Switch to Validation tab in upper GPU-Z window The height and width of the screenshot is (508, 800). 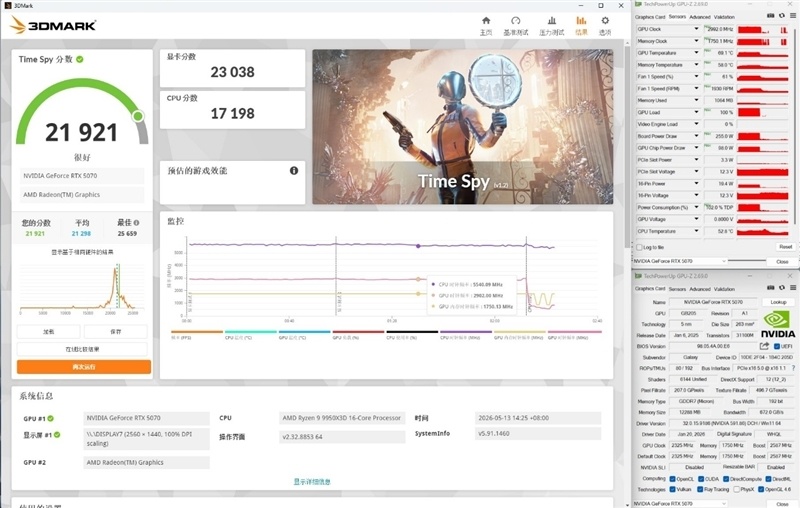pos(724,17)
